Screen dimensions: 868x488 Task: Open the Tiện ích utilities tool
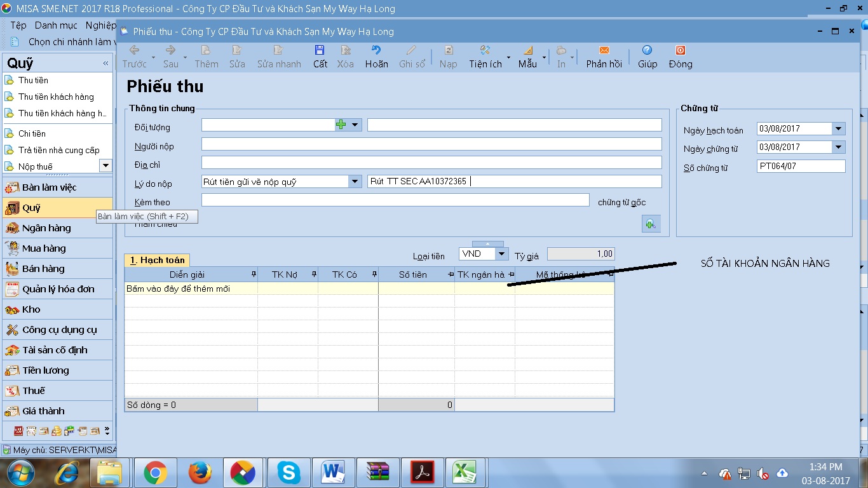coord(485,51)
